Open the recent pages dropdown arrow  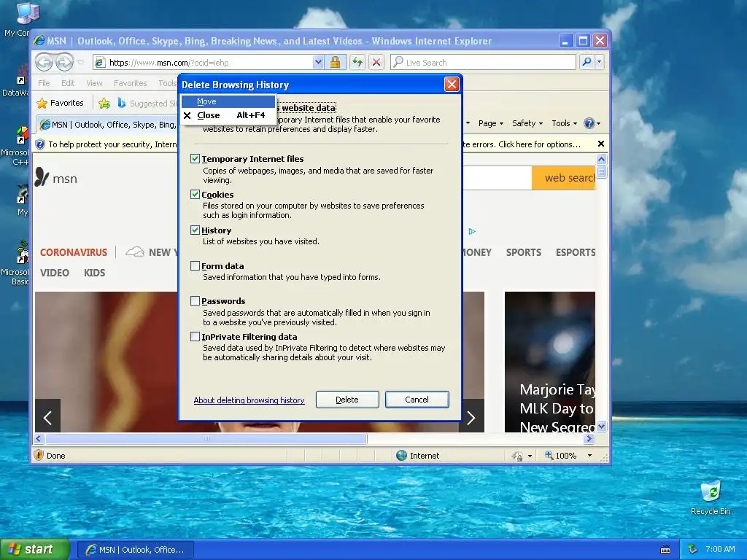pos(80,63)
